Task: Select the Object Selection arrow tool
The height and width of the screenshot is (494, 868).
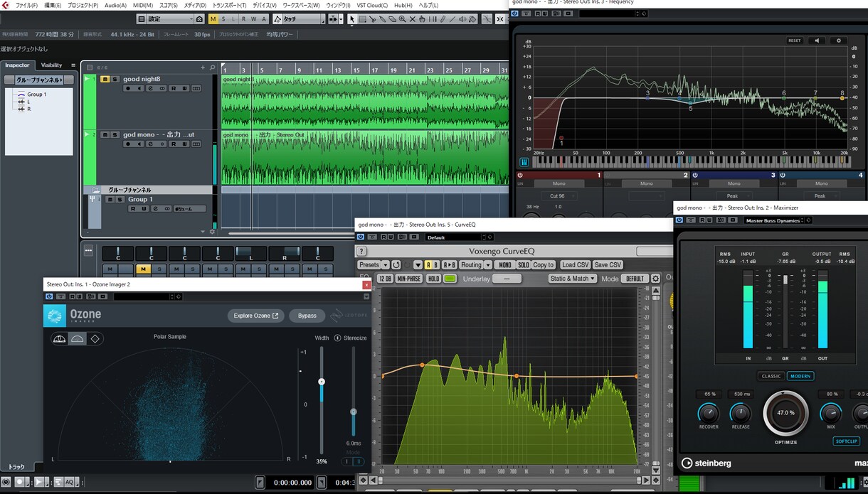Action: 352,19
